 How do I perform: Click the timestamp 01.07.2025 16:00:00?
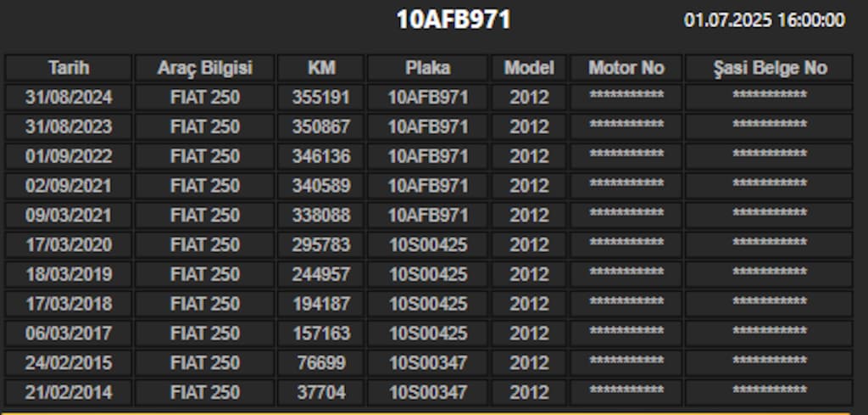(765, 20)
